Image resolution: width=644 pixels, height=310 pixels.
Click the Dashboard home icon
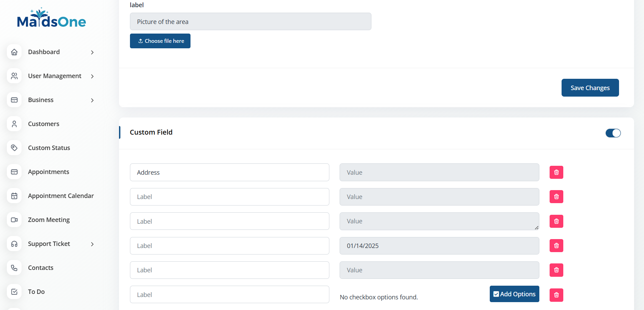click(14, 52)
